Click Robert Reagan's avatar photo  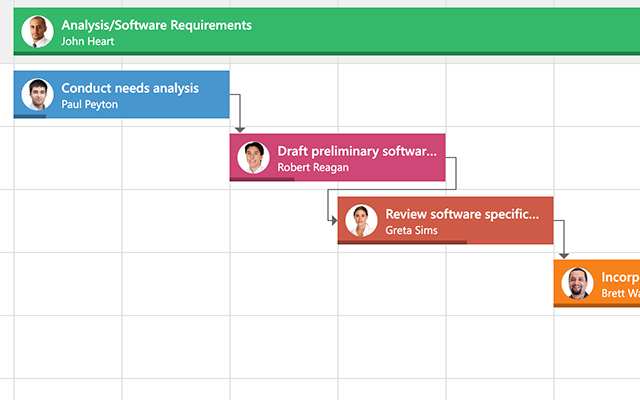pyautogui.click(x=253, y=157)
